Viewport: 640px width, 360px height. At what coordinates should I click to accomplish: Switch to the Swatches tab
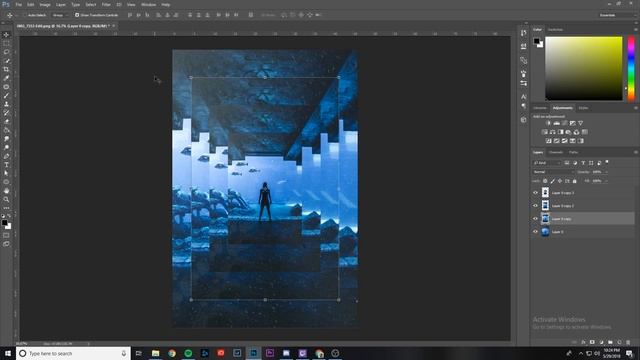(x=555, y=29)
